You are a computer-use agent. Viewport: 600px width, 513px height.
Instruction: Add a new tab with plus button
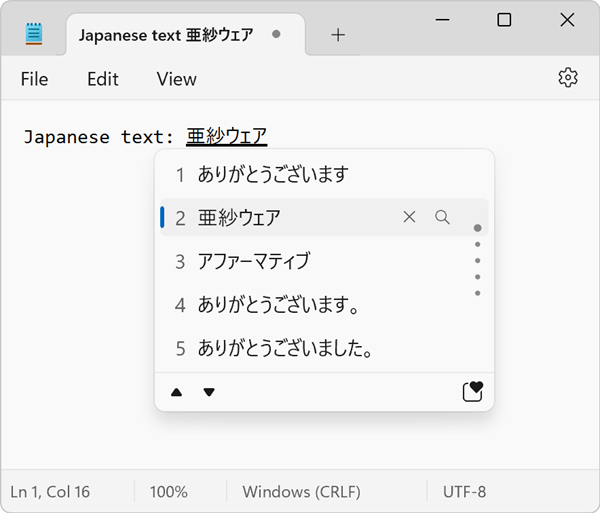point(338,34)
